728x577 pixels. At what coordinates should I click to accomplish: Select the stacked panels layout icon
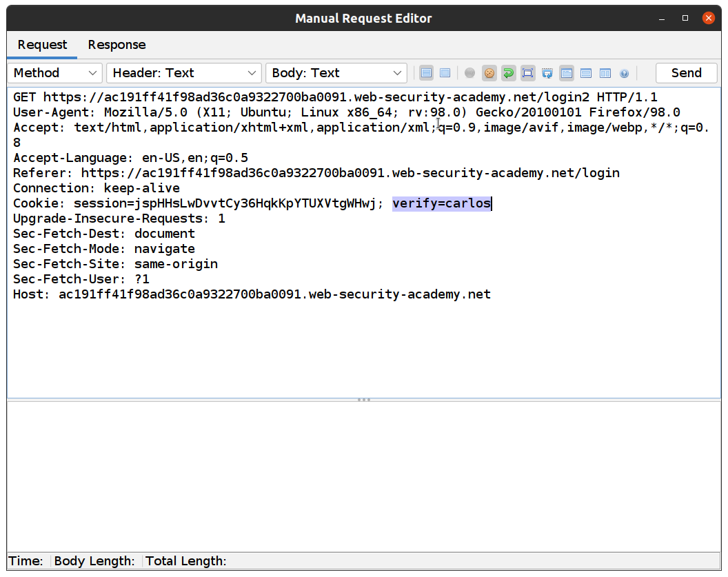pyautogui.click(x=586, y=73)
